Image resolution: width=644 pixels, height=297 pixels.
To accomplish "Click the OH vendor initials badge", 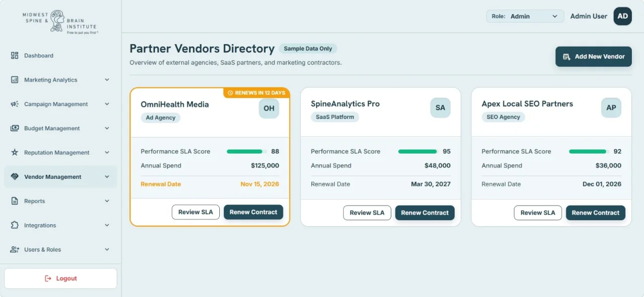I will [269, 108].
